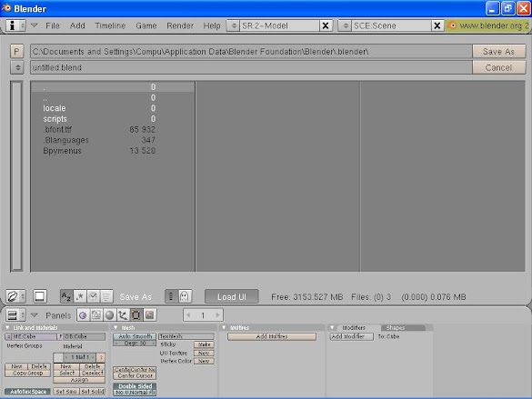Click the P parent directory button
This screenshot has height=399, width=532.
(16, 52)
